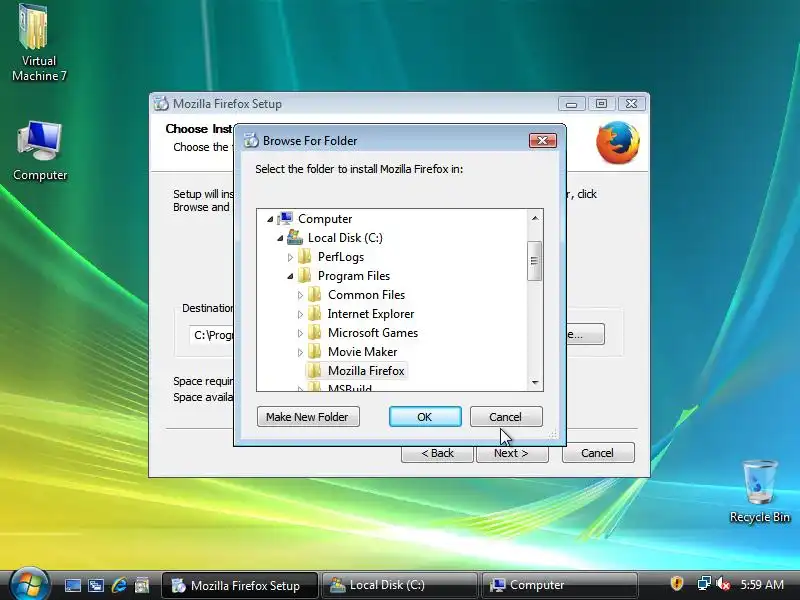Image resolution: width=800 pixels, height=600 pixels.
Task: Confirm folder selection with OK
Action: click(425, 417)
